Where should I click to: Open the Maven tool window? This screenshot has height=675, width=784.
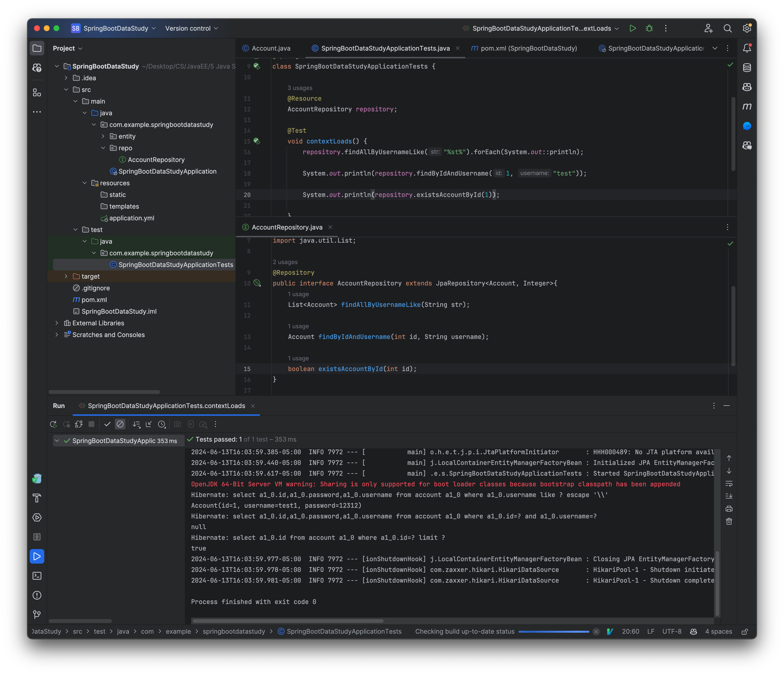click(x=747, y=107)
